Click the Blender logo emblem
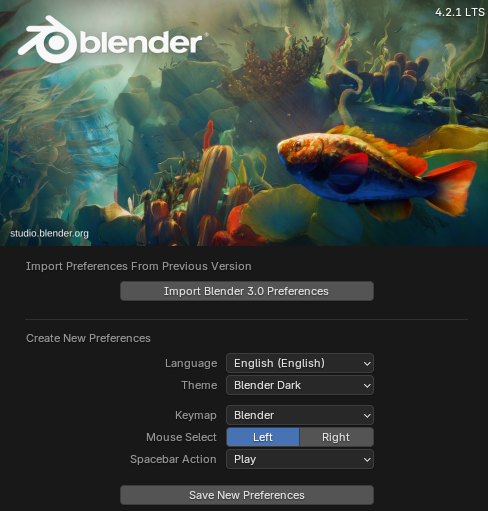Viewport: 488px width, 511px height. tap(48, 39)
